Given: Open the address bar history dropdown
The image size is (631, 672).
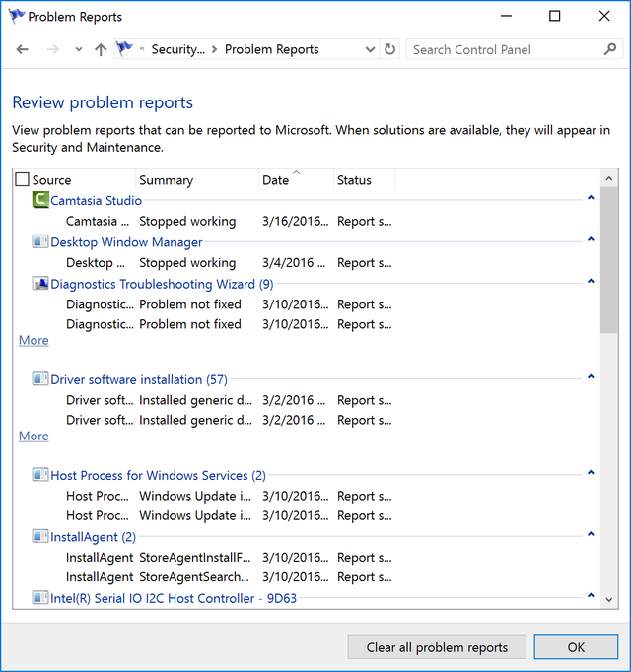Looking at the screenshot, I should pos(370,49).
